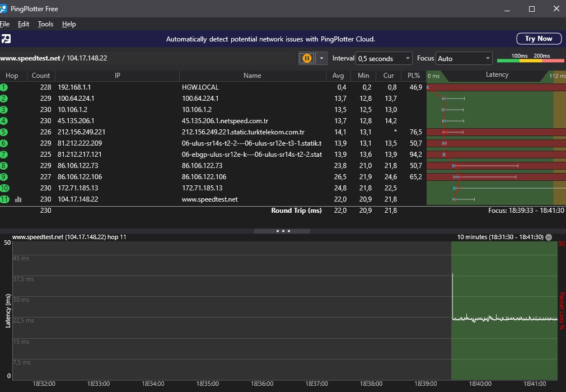Viewport: 566px width, 392px height.
Task: Click the latency spike in the timeline graph
Action: coord(453,296)
